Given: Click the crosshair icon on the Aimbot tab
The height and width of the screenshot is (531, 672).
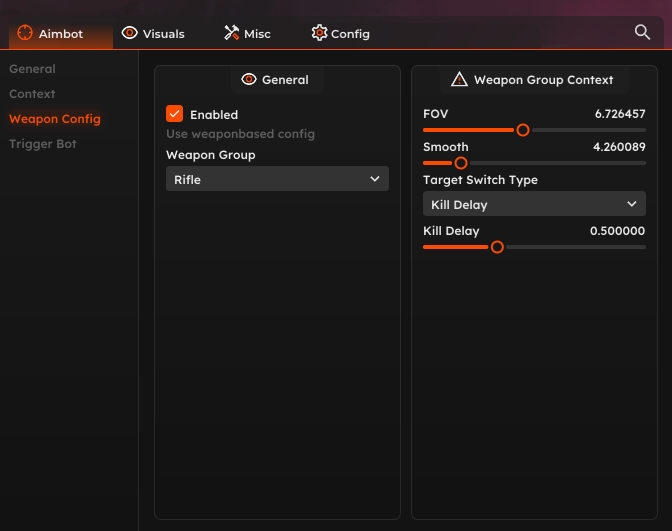Looking at the screenshot, I should point(25,33).
